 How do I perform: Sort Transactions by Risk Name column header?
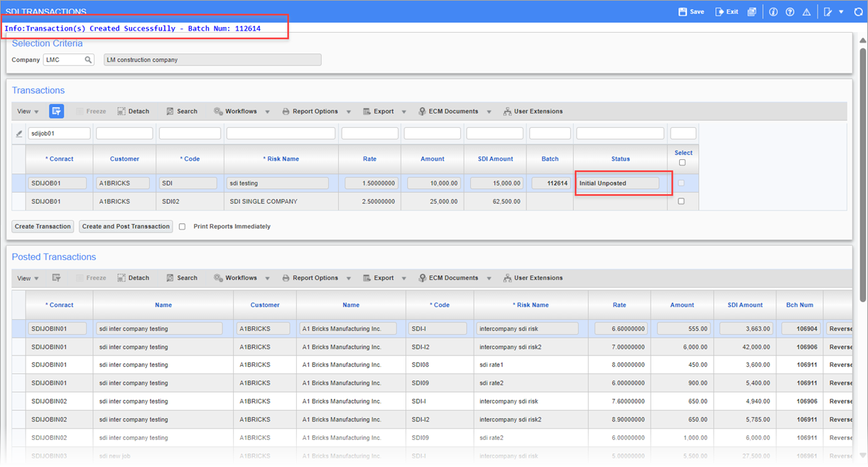(281, 159)
